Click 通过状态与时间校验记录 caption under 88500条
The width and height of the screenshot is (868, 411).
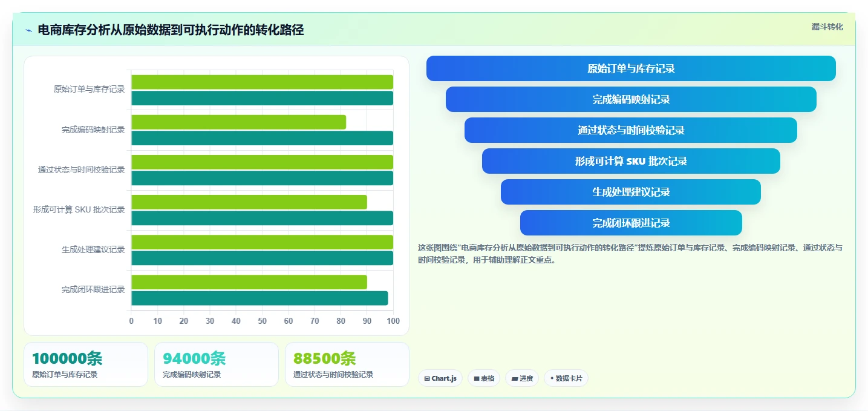coord(333,375)
